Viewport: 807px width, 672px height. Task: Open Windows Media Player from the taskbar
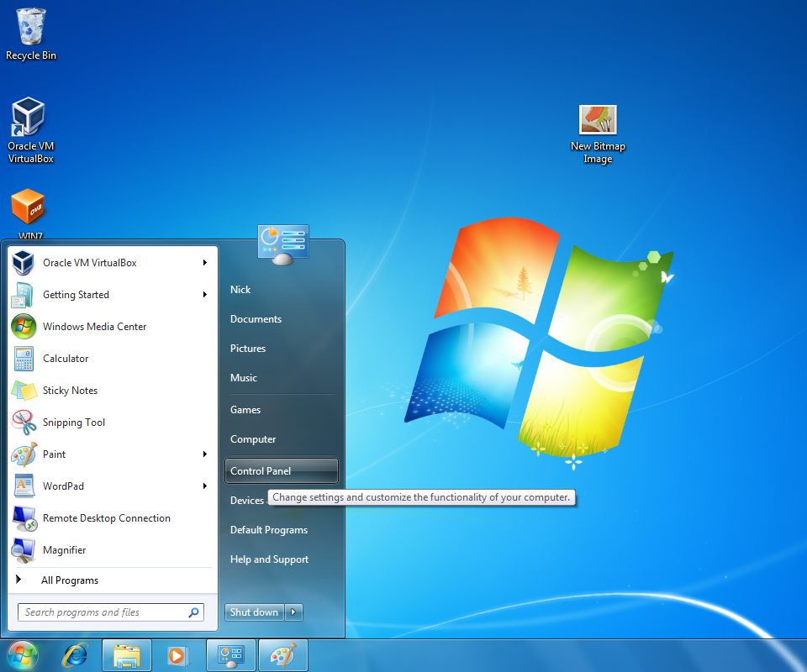point(178,655)
